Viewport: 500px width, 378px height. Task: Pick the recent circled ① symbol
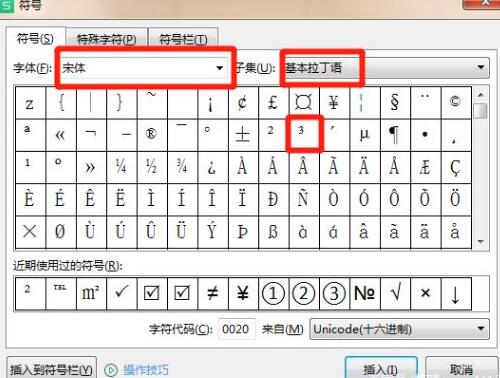274,293
